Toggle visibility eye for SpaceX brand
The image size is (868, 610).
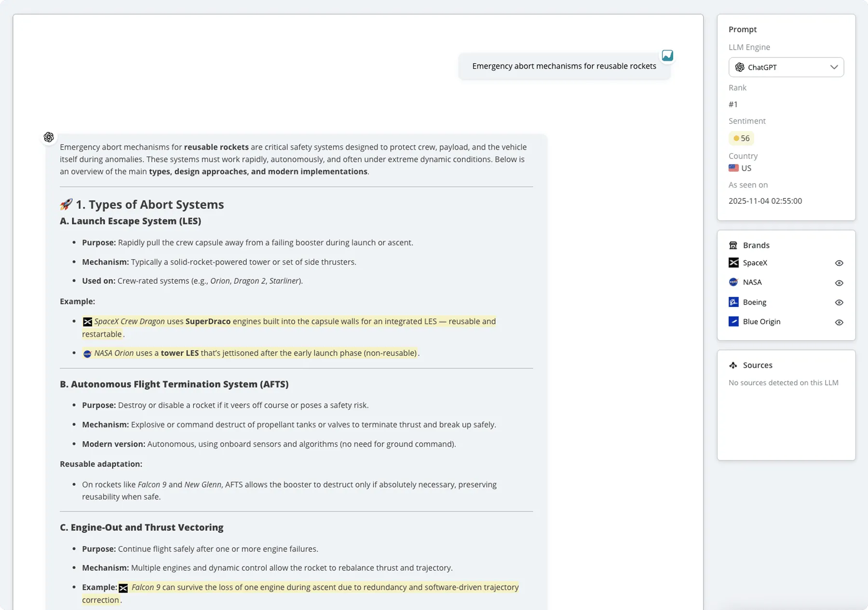pyautogui.click(x=839, y=263)
